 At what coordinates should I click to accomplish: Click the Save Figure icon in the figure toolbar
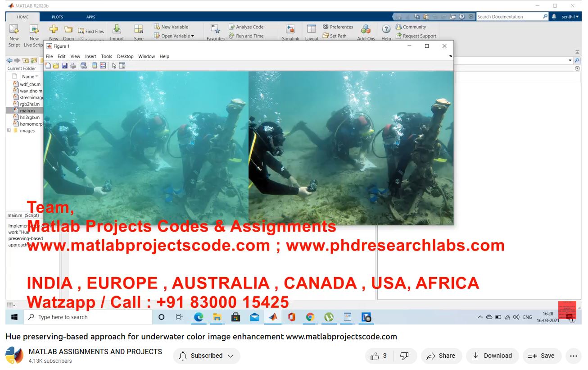click(64, 66)
